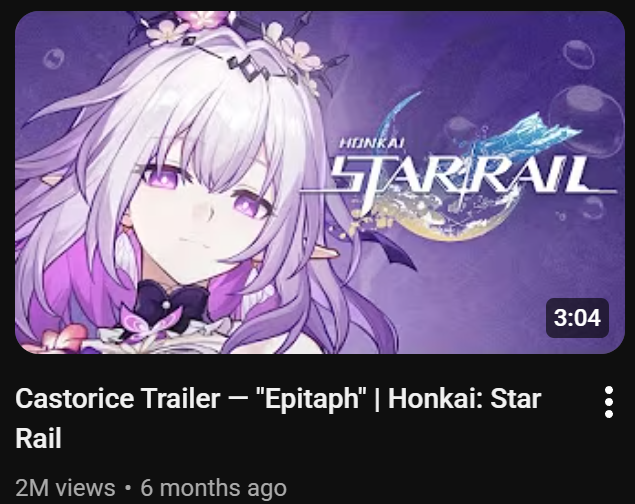Play the Castorice Trailer video thumbnail
The image size is (635, 504).
click(x=320, y=183)
